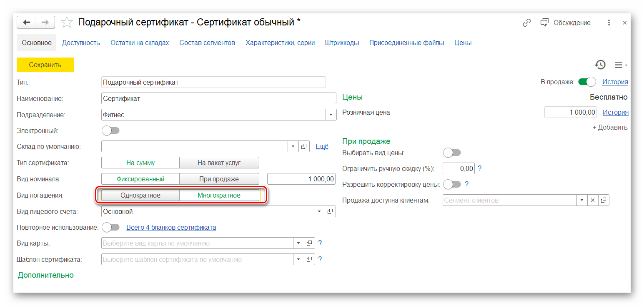Go back with the left arrow button
The height and width of the screenshot is (306, 644).
click(x=26, y=22)
